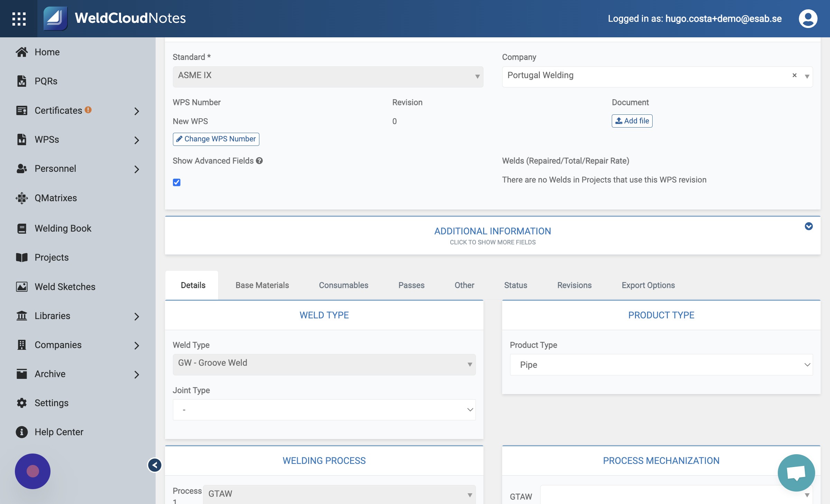Image resolution: width=830 pixels, height=504 pixels.
Task: Open the apps grid menu icon
Action: pos(19,19)
